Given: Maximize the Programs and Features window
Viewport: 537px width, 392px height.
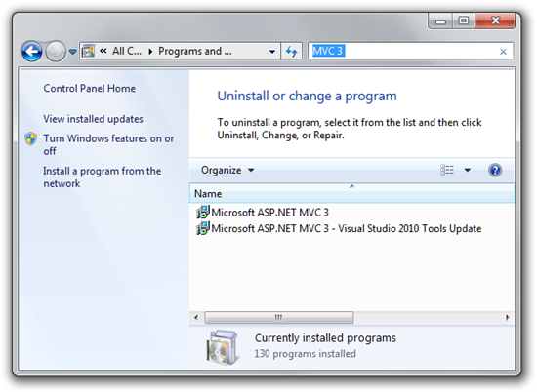Looking at the screenshot, I should click(464, 20).
